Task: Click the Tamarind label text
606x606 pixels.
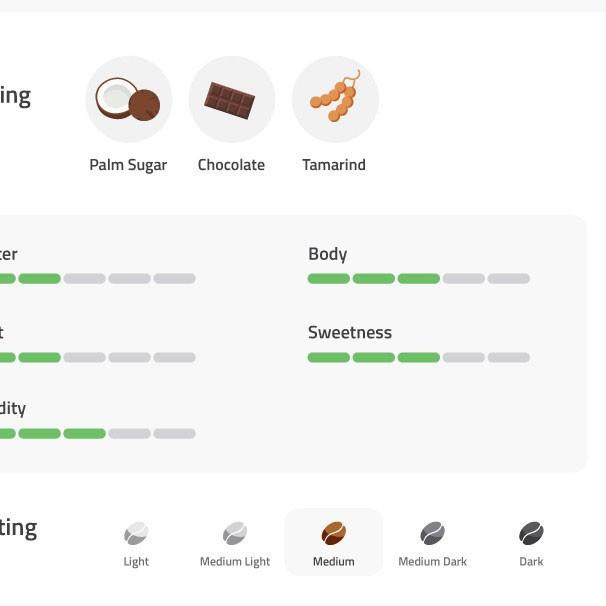Action: pos(334,165)
